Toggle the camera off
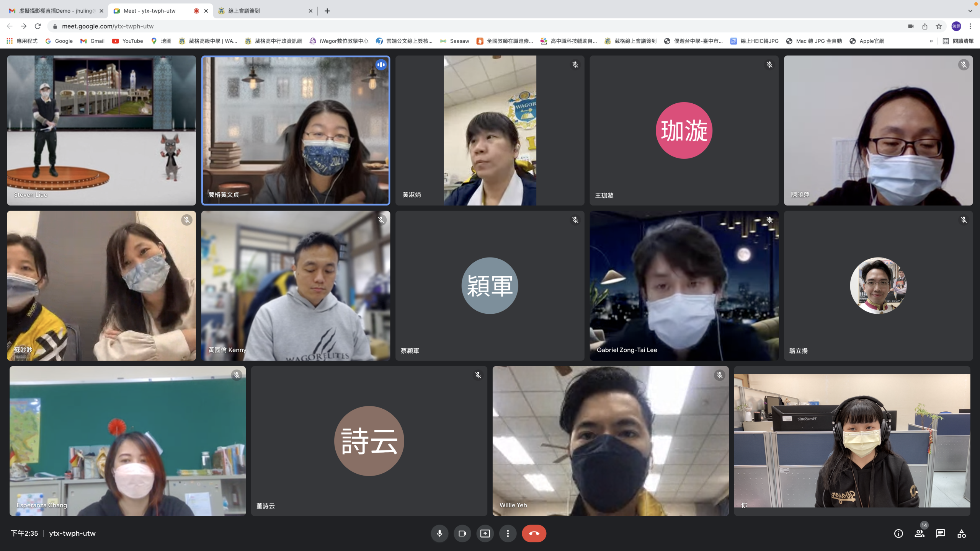Viewport: 980px width, 551px height. click(462, 533)
